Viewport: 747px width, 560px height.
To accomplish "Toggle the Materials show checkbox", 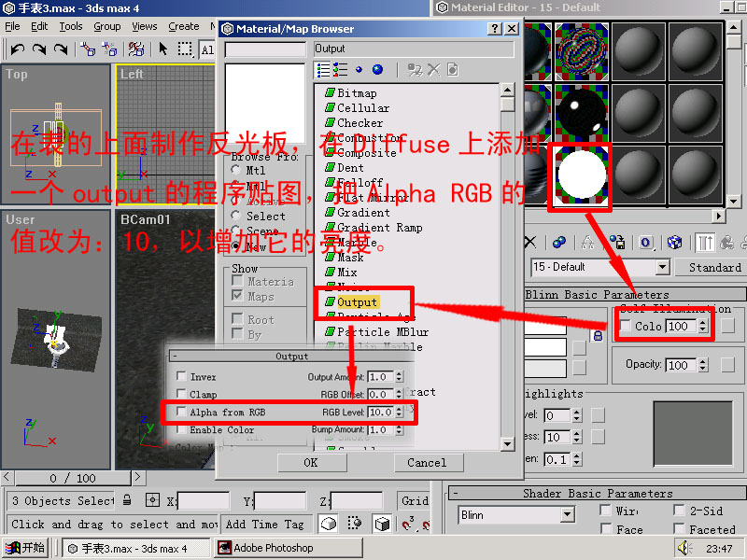I will click(x=237, y=281).
